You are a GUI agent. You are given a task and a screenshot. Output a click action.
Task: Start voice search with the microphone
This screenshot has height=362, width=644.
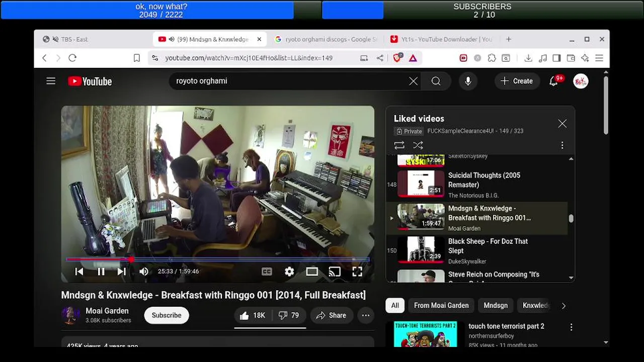click(468, 81)
